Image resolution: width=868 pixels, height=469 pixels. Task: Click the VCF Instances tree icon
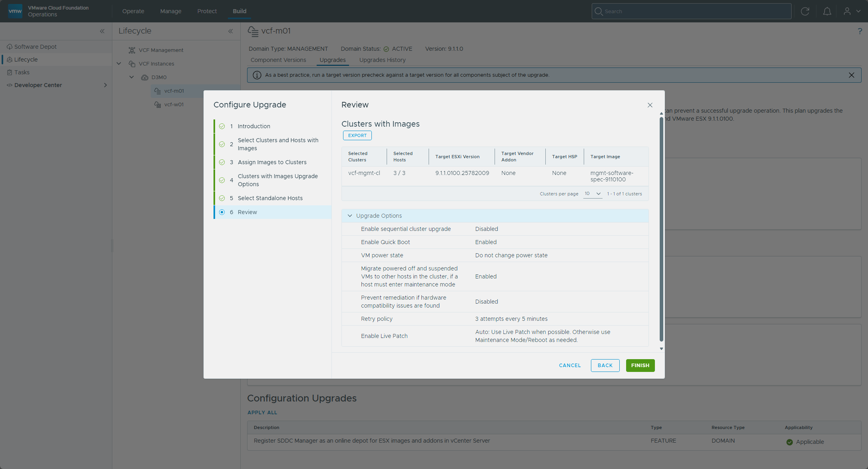pyautogui.click(x=132, y=64)
